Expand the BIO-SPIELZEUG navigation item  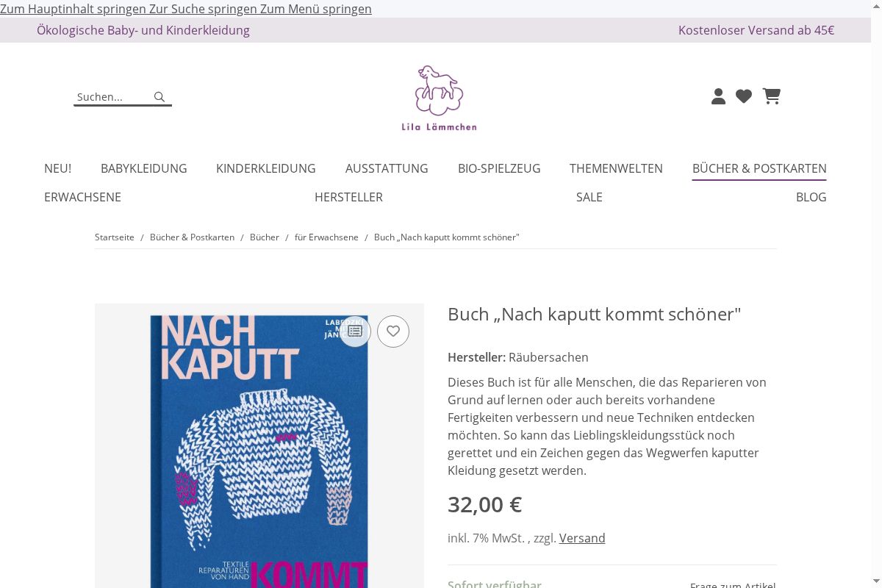(x=499, y=168)
